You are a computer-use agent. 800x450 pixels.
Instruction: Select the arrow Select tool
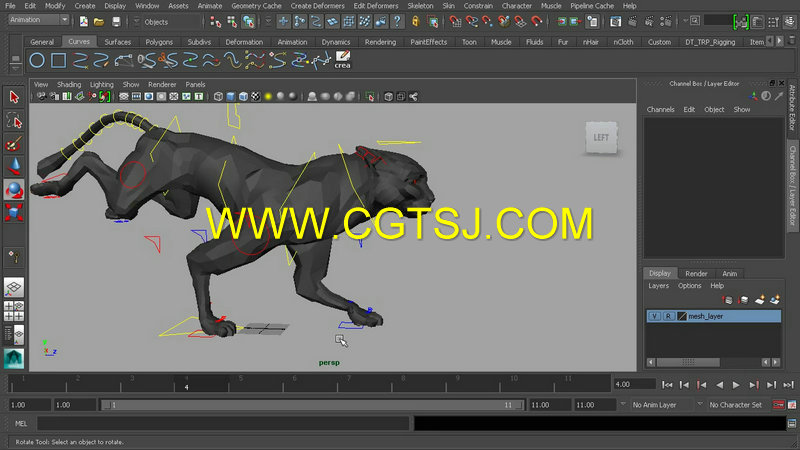(x=14, y=97)
